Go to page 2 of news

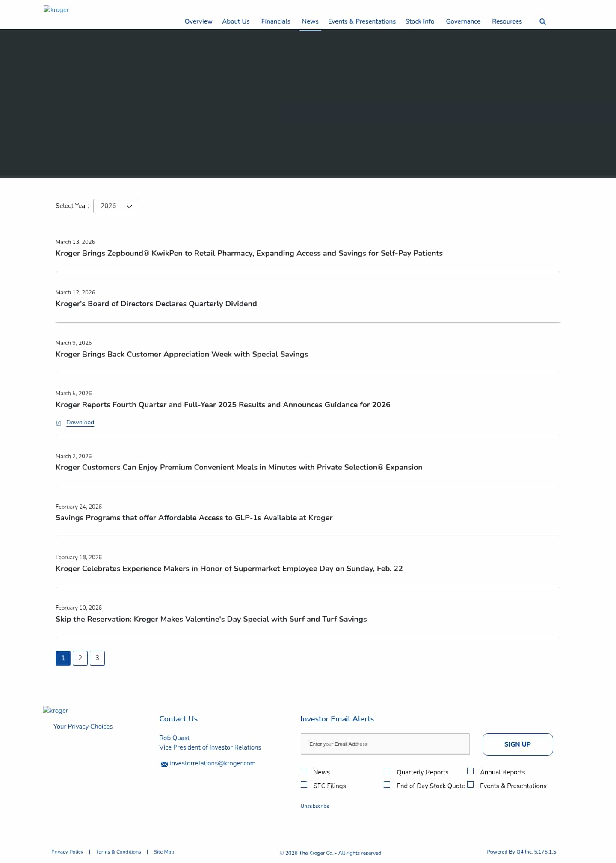point(80,658)
